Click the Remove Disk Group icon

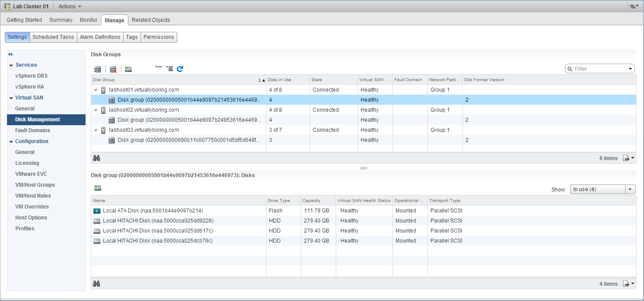pos(113,69)
